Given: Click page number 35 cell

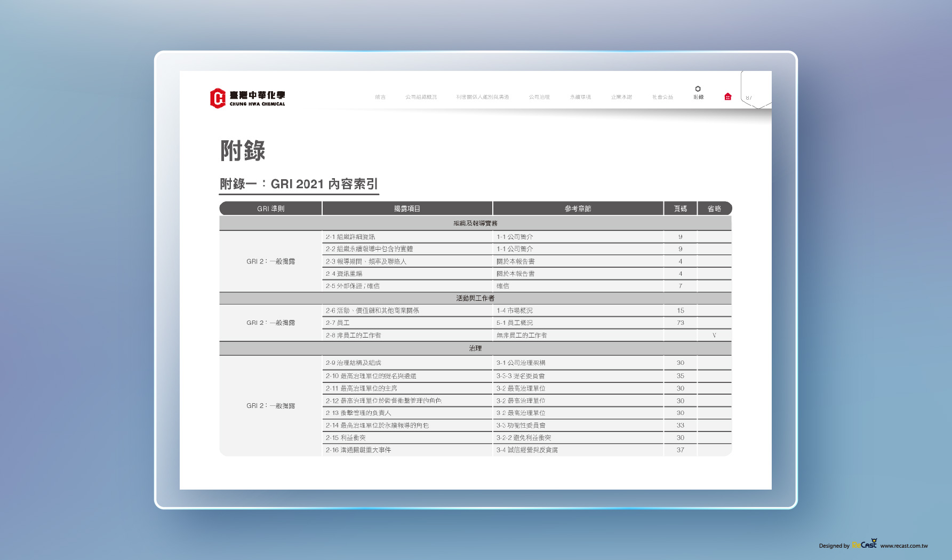Looking at the screenshot, I should (x=681, y=376).
